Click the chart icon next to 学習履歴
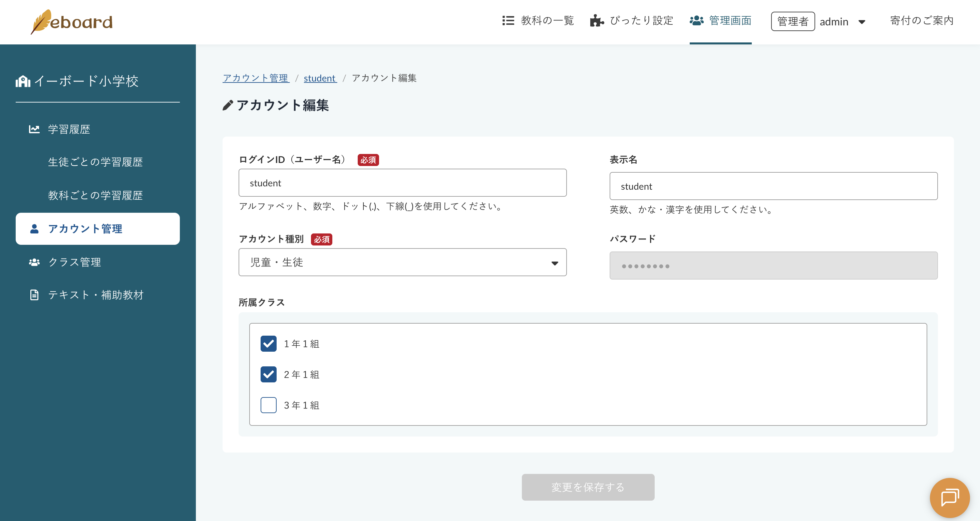The image size is (980, 521). click(34, 129)
